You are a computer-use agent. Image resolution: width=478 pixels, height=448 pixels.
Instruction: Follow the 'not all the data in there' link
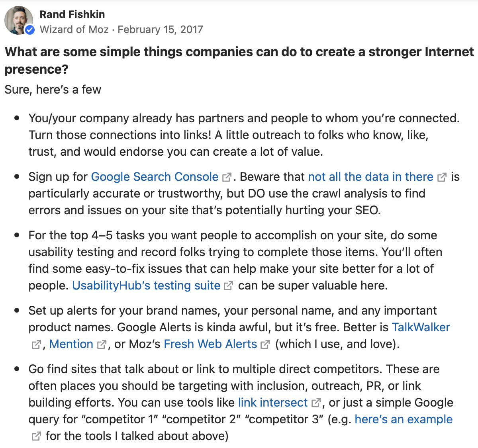(x=370, y=177)
